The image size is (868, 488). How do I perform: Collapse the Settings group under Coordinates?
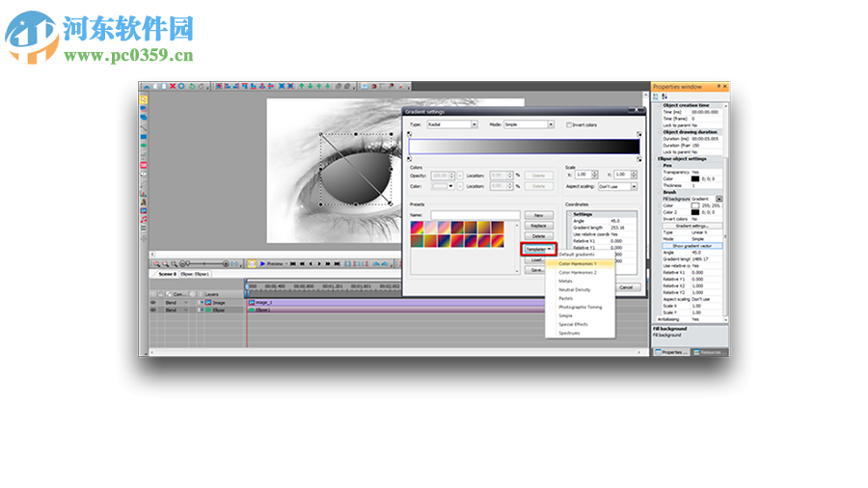click(x=570, y=214)
